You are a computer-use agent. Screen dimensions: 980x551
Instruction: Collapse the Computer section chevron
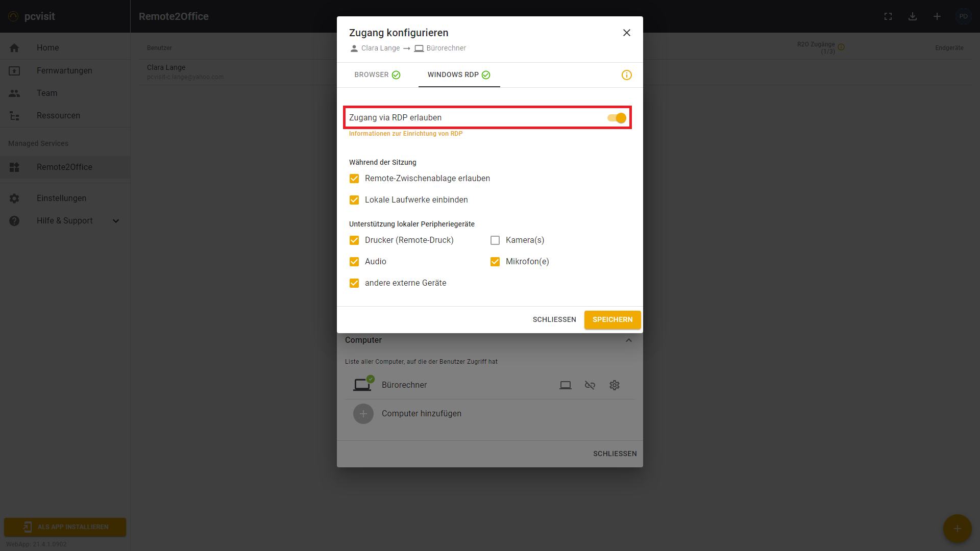coord(628,340)
